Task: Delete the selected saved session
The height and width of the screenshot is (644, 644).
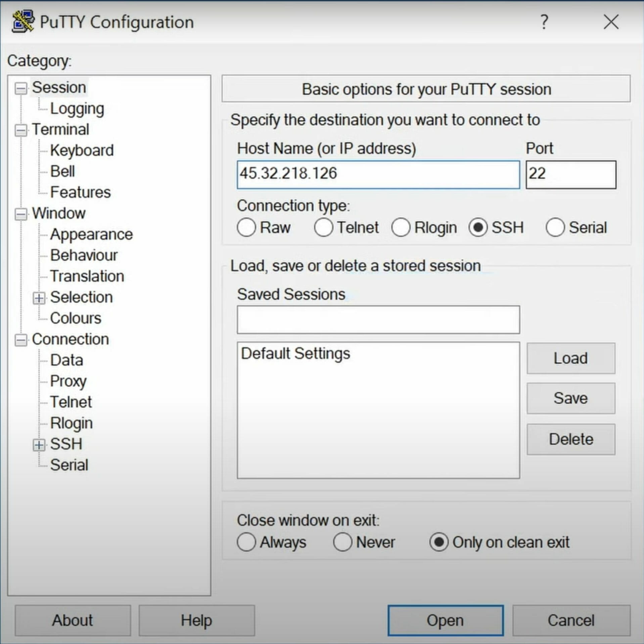Action: (570, 439)
